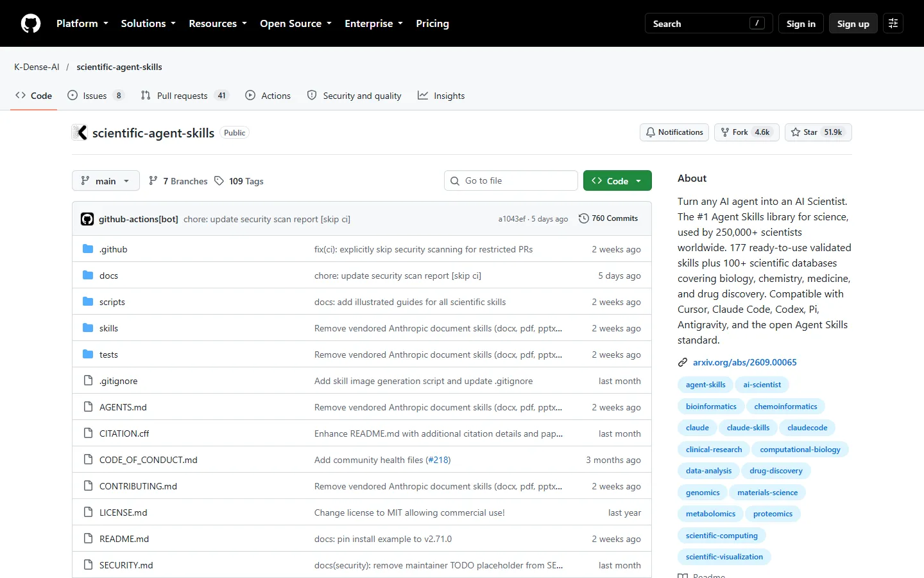Click the Notifications bell icon
Viewport: 924px width, 578px height.
click(x=651, y=132)
